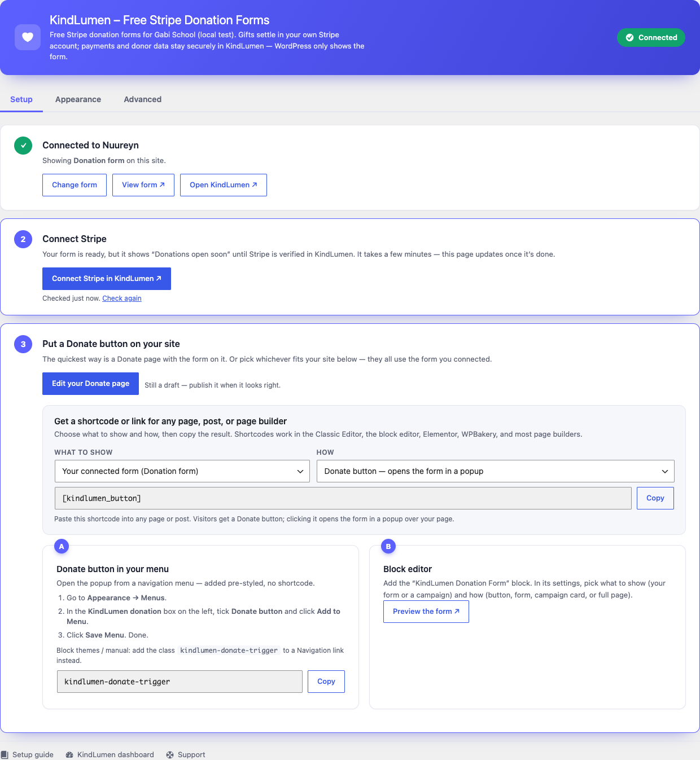Click Connect Stripe in KindLumen
Image resolution: width=700 pixels, height=760 pixels.
107,279
